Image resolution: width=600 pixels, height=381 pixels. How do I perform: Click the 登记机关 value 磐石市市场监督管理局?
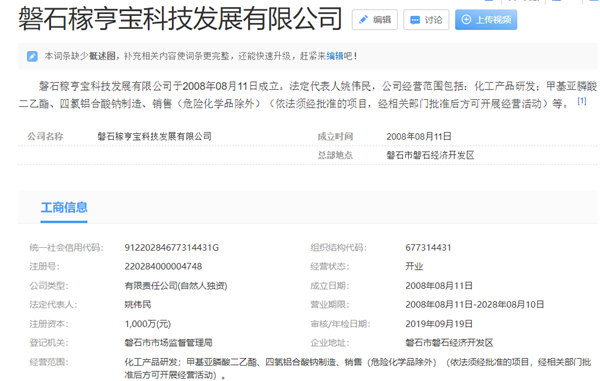168,343
